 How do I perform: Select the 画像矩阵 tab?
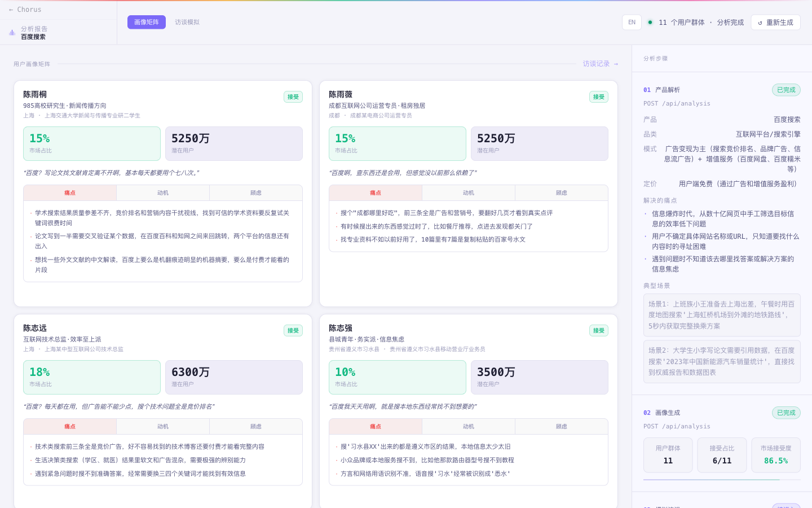coord(147,23)
